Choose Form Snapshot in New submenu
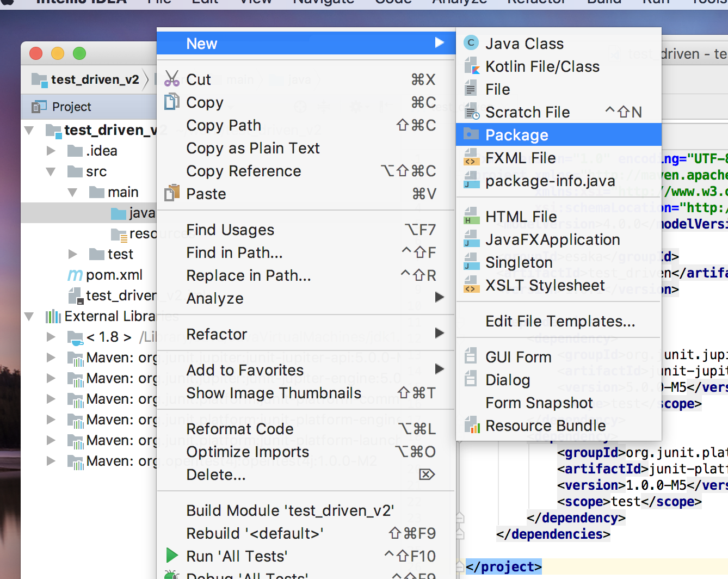 click(x=559, y=403)
